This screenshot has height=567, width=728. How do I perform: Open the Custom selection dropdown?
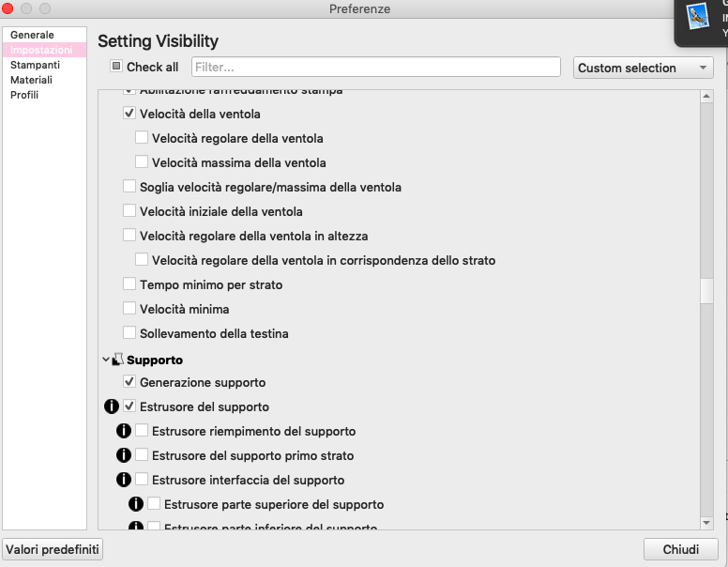pyautogui.click(x=643, y=68)
